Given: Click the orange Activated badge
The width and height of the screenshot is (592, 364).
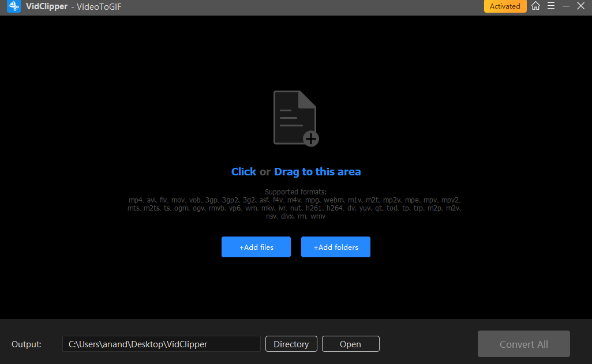Looking at the screenshot, I should (x=505, y=6).
